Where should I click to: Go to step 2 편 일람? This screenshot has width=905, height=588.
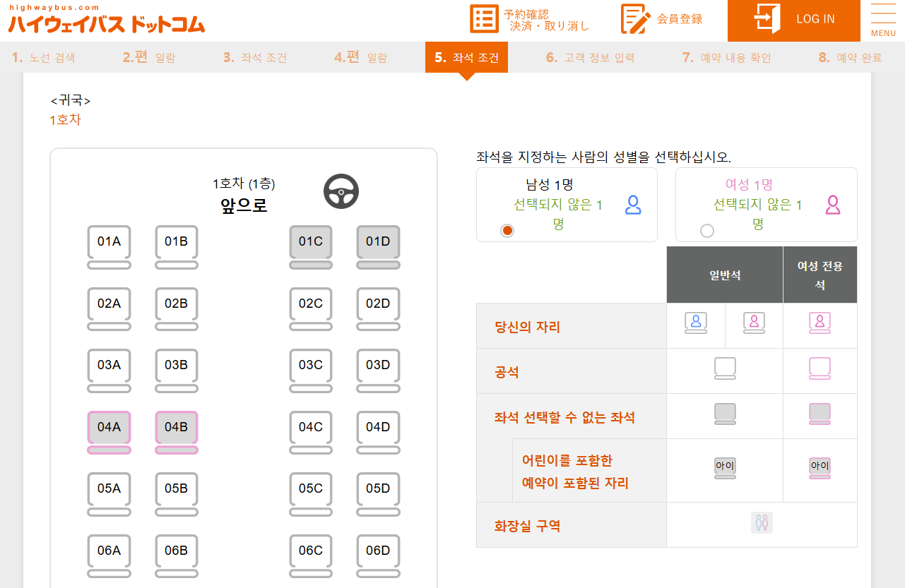click(149, 58)
